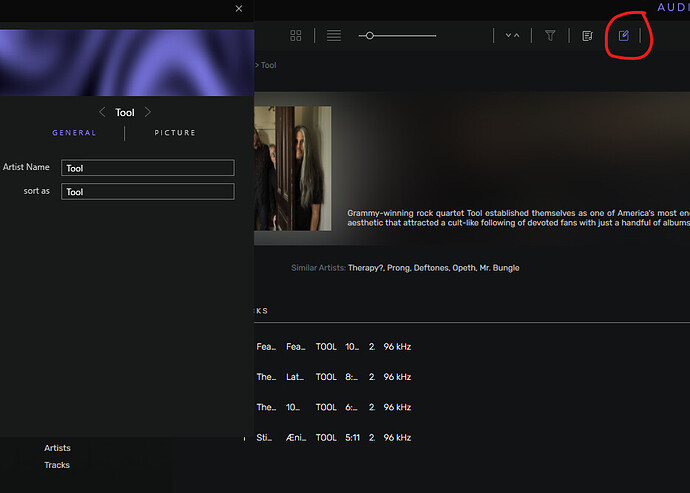Switch to list view icon
The image size is (690, 493).
[334, 36]
